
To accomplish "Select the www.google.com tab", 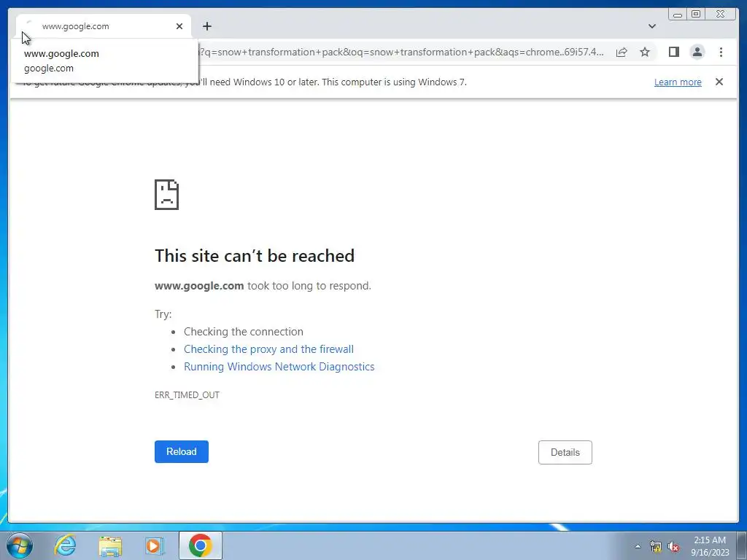I will coord(104,26).
